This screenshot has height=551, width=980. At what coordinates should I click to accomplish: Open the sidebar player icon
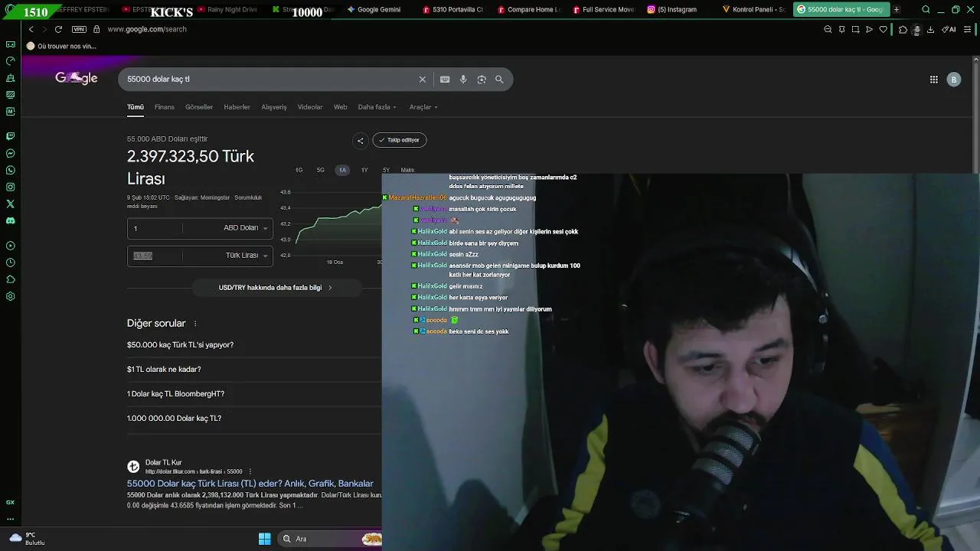(x=10, y=246)
